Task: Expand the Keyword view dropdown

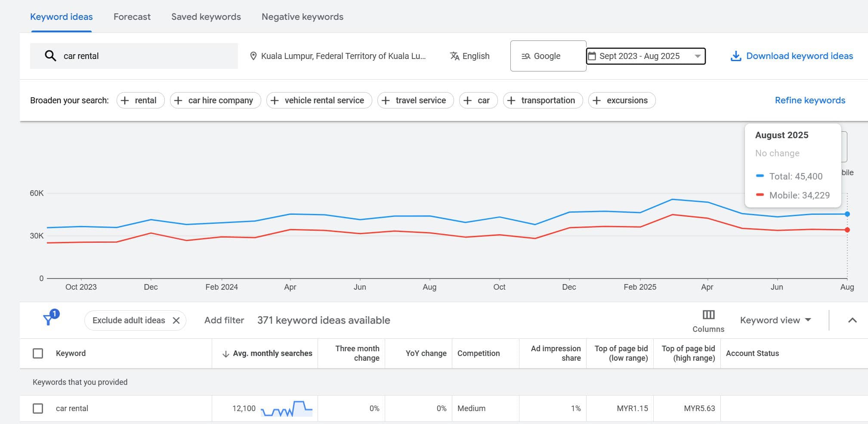Action: pos(775,320)
